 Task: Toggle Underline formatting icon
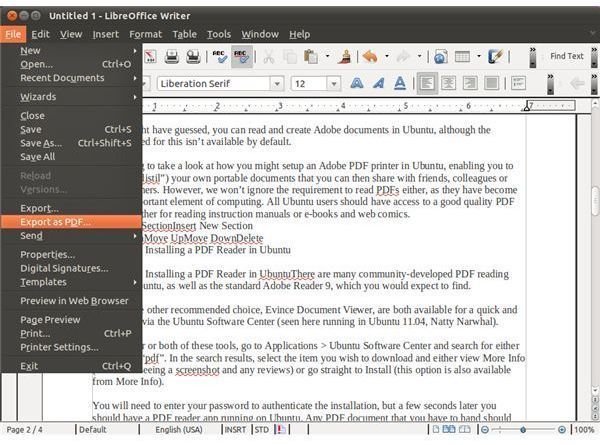(400, 83)
